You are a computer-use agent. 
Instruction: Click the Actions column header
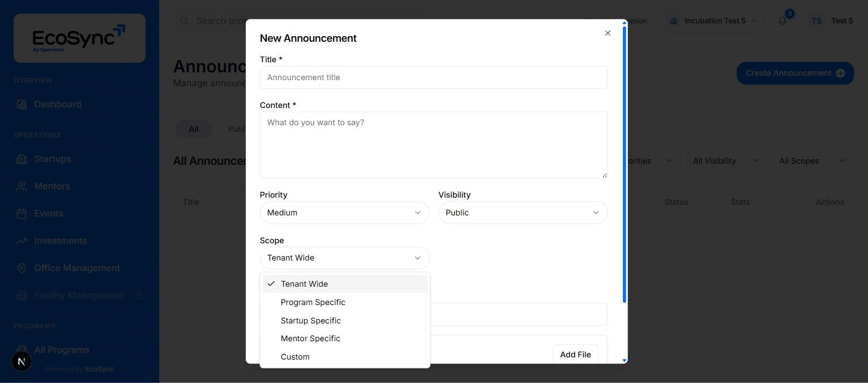[830, 202]
